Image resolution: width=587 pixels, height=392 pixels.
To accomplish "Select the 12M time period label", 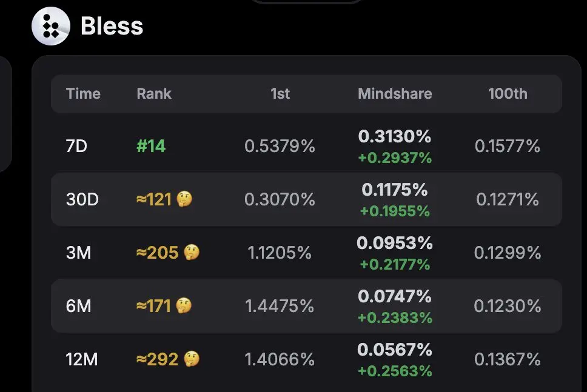I will (82, 359).
